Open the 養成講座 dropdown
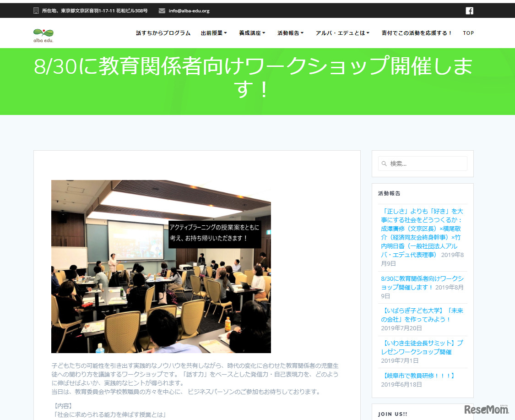515x420 pixels. coord(251,33)
